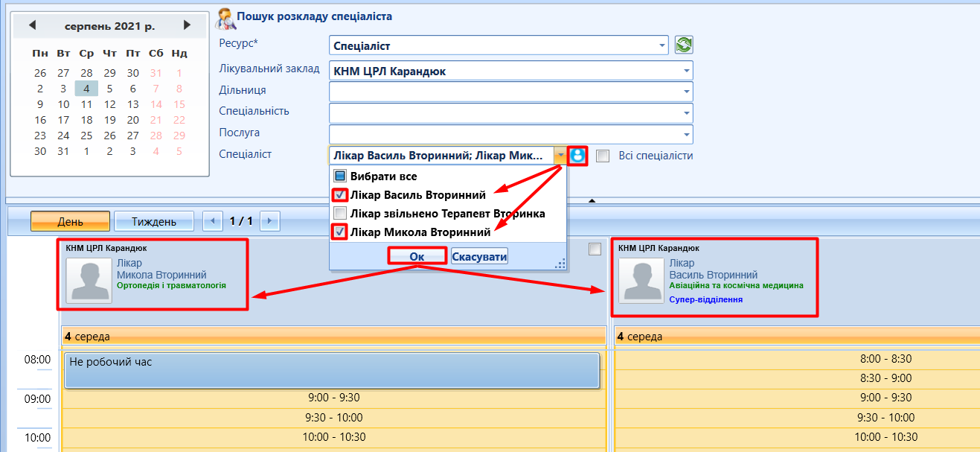Open the Дільниця dropdown

(686, 92)
